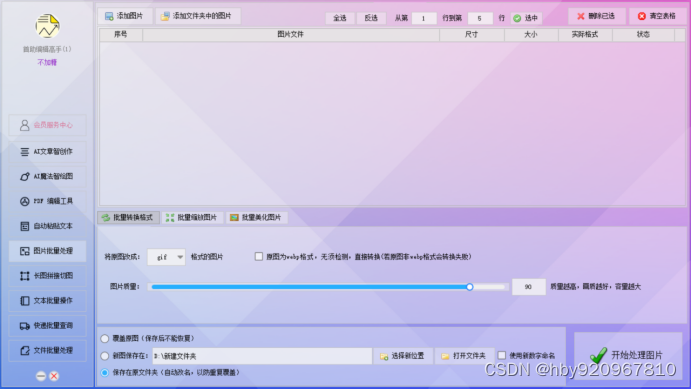Viewport: 692px width, 389px height.
Task: Select the 新图保存在 radio option
Action: tap(105, 356)
